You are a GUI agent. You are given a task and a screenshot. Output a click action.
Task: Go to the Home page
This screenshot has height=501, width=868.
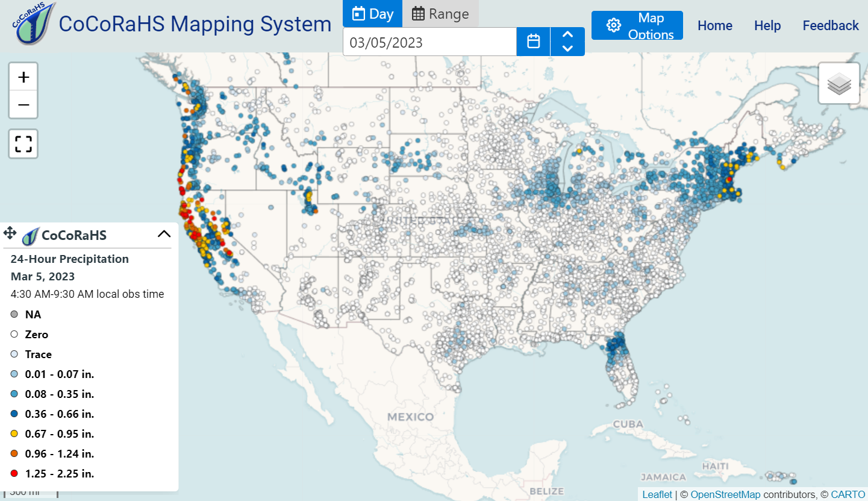click(714, 25)
